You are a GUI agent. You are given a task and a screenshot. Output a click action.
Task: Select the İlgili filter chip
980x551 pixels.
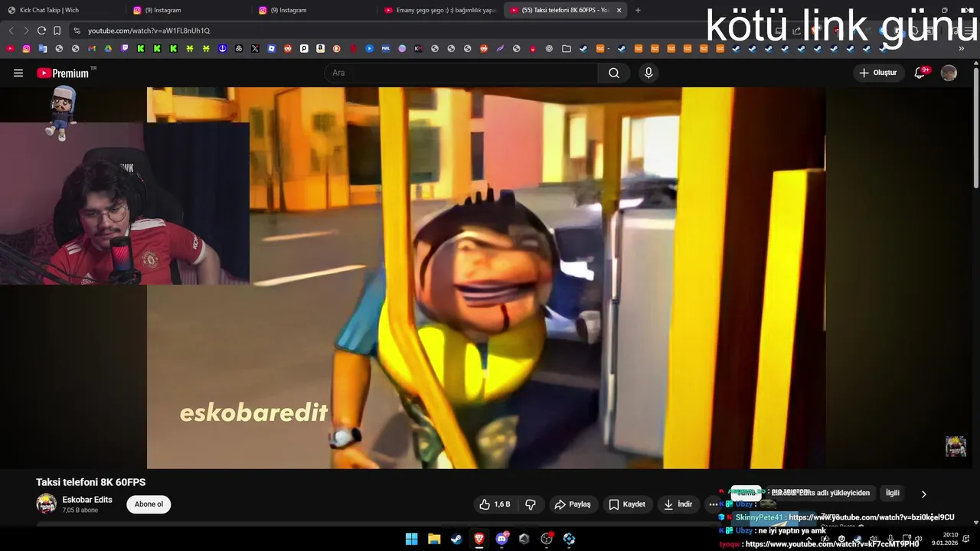892,493
